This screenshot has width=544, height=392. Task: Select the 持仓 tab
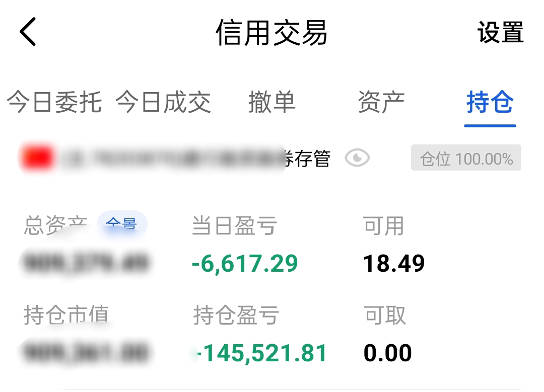tap(490, 102)
